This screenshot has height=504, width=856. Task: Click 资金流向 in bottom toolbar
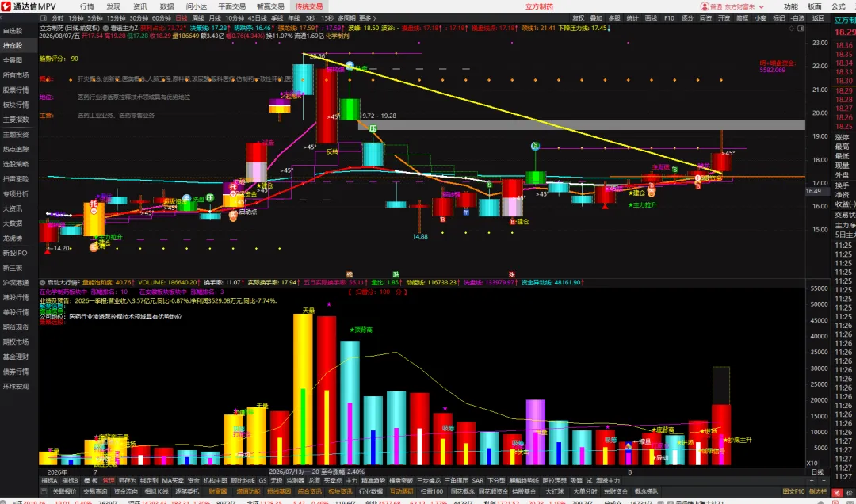pos(125,491)
